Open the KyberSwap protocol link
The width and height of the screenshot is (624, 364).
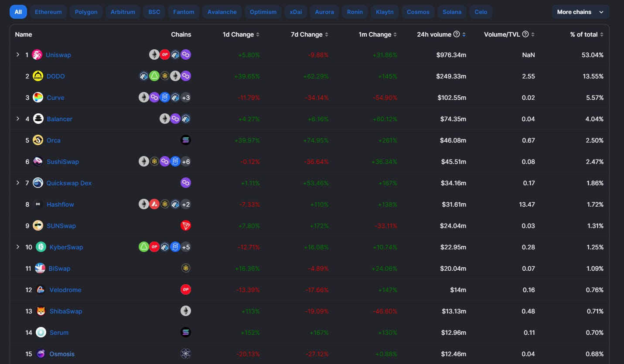66,247
